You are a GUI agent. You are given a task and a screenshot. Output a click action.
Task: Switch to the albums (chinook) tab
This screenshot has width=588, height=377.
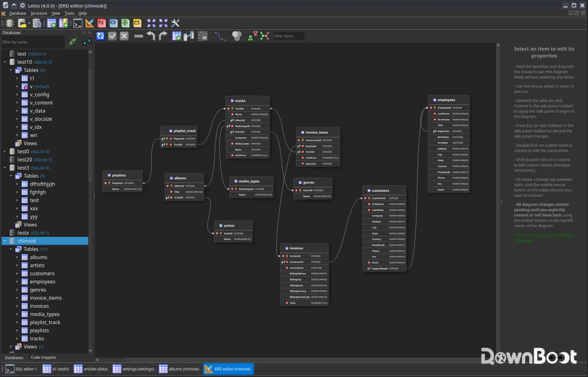[x=179, y=369]
